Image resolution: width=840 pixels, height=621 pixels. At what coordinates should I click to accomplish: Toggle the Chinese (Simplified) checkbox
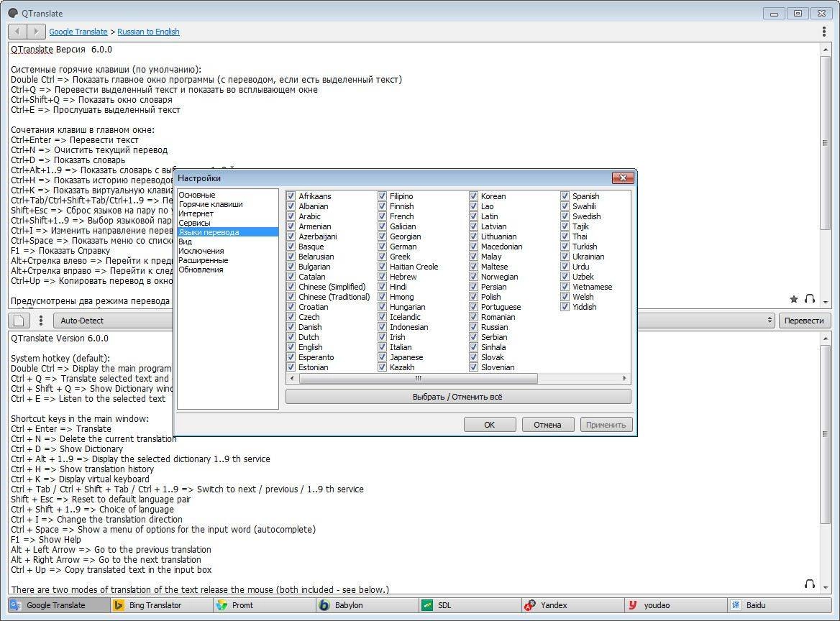point(291,286)
